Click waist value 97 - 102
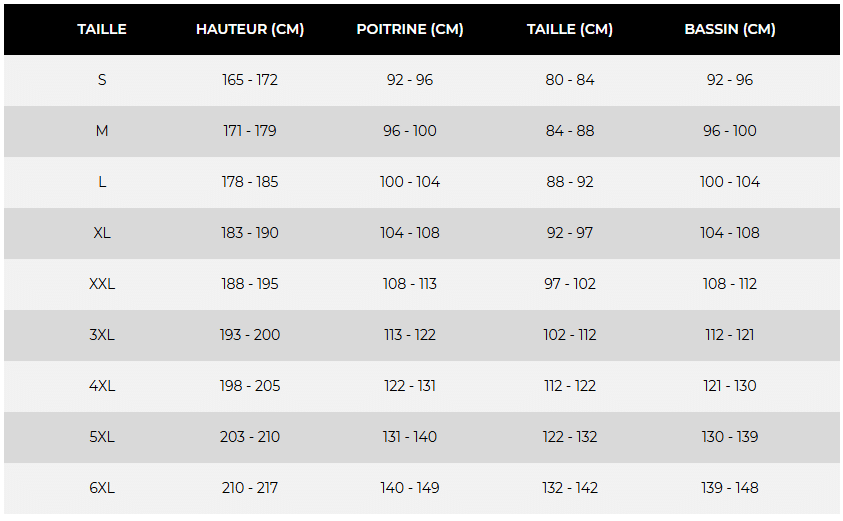843x521 pixels. (x=569, y=284)
